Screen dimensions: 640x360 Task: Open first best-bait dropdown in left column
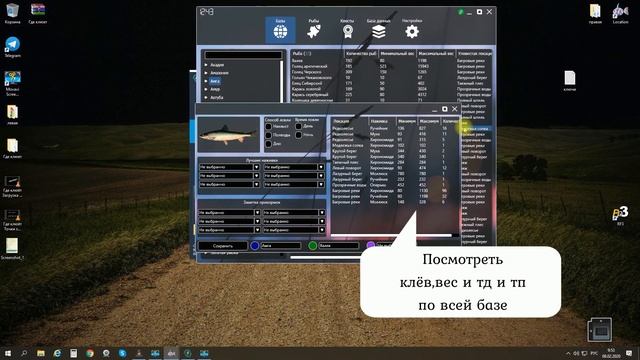point(229,167)
